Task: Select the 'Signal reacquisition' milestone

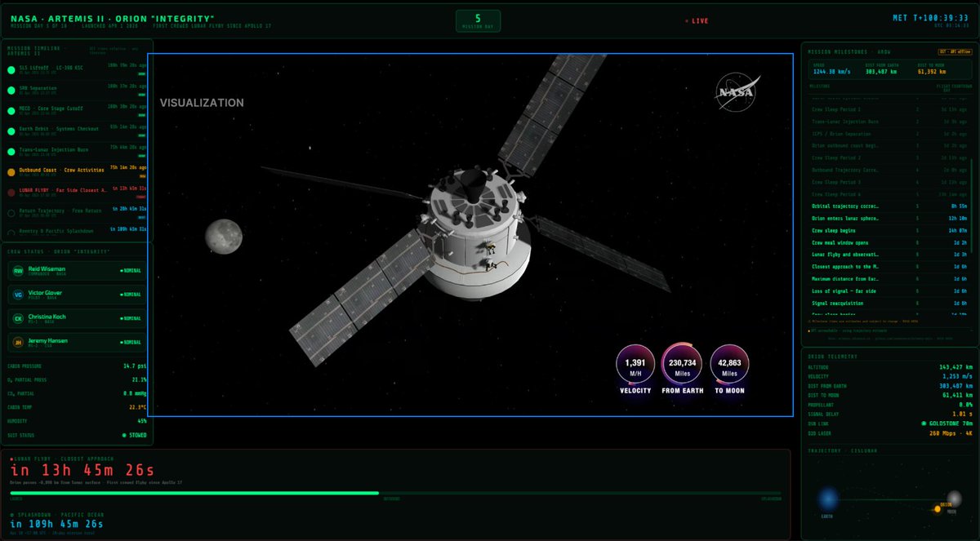Action: 888,303
